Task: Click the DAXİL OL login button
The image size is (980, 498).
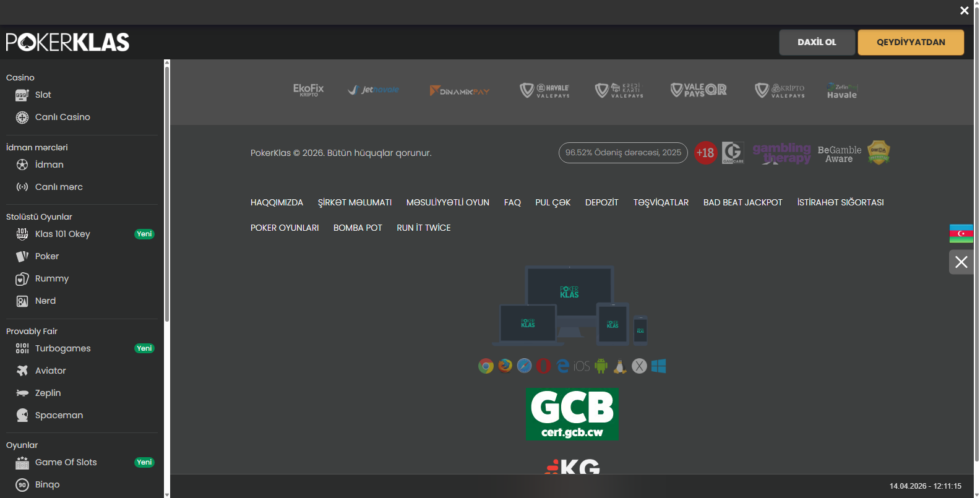Action: tap(817, 42)
